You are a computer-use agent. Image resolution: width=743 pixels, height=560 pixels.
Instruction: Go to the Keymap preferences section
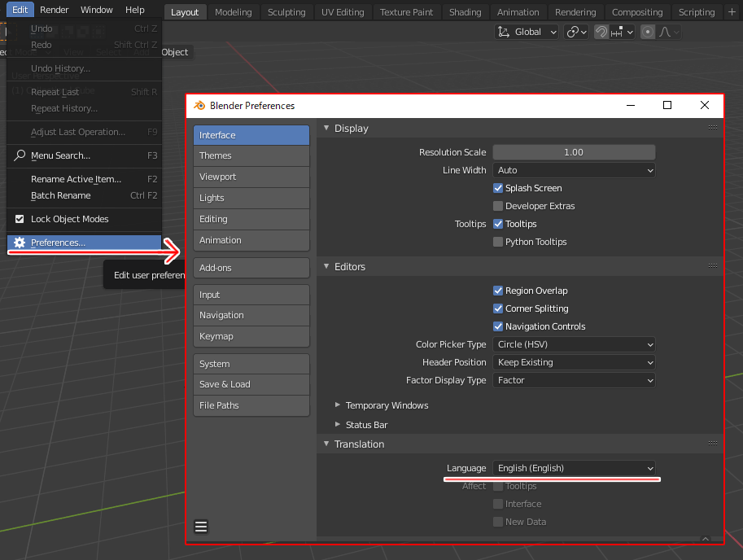pyautogui.click(x=251, y=336)
